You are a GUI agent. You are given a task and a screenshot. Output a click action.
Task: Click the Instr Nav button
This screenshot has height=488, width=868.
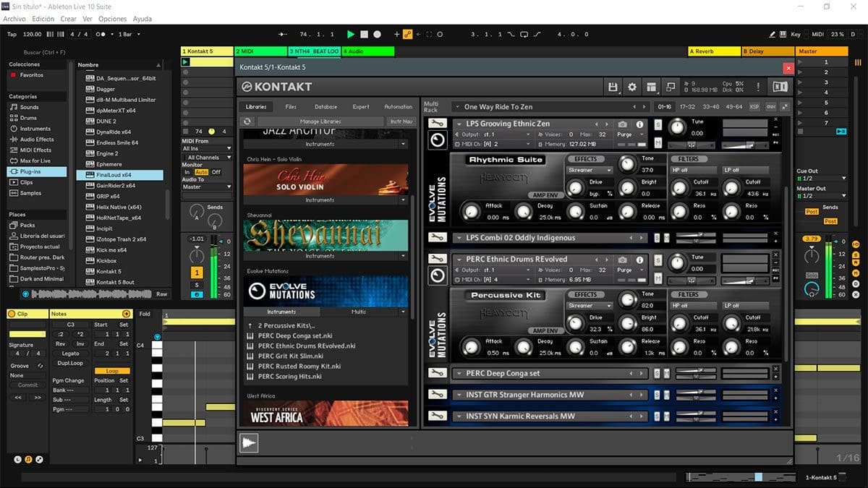click(400, 121)
